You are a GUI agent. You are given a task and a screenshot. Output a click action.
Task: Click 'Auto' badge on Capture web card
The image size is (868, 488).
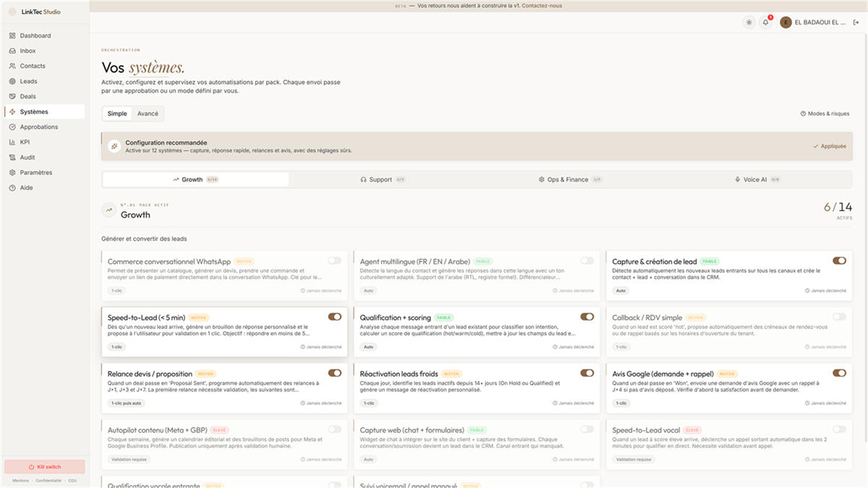pyautogui.click(x=369, y=459)
